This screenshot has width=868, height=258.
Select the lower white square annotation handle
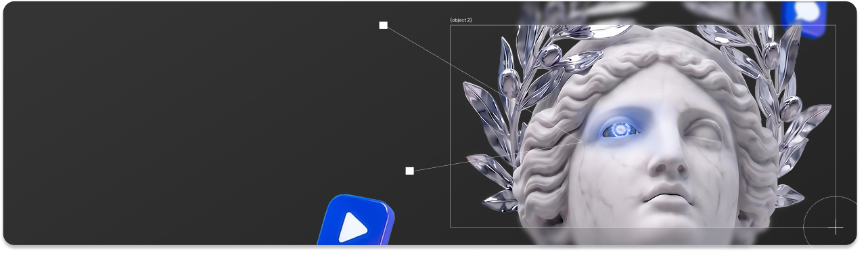pyautogui.click(x=409, y=171)
